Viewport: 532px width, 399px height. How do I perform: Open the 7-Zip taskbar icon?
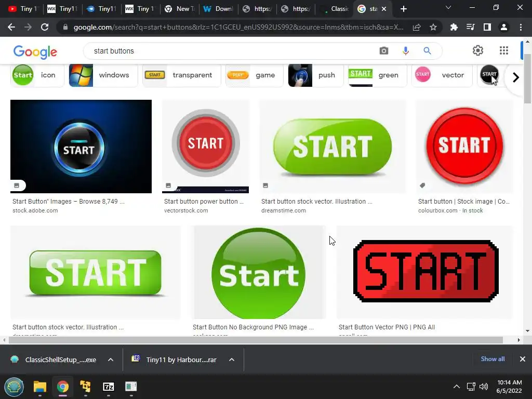click(x=108, y=387)
